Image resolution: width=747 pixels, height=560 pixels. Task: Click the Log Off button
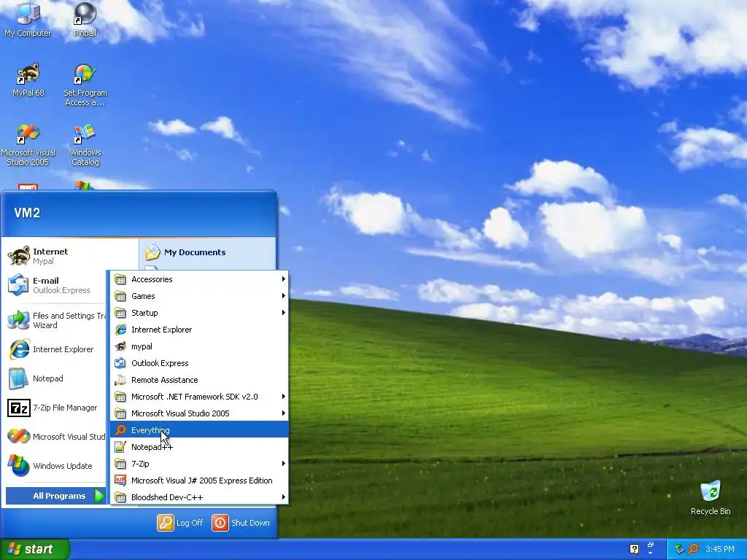tap(180, 522)
